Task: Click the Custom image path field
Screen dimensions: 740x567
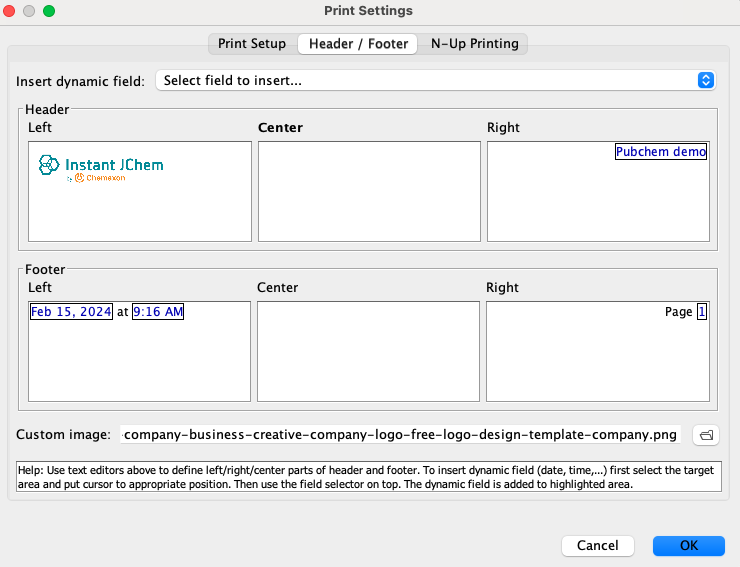Action: (x=401, y=435)
